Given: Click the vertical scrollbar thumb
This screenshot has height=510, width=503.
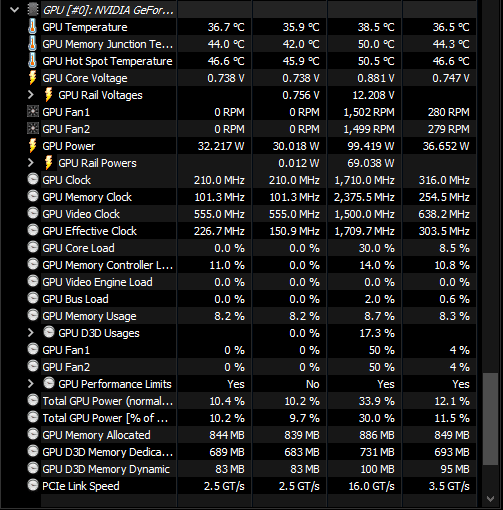Looking at the screenshot, I should pyautogui.click(x=490, y=419).
